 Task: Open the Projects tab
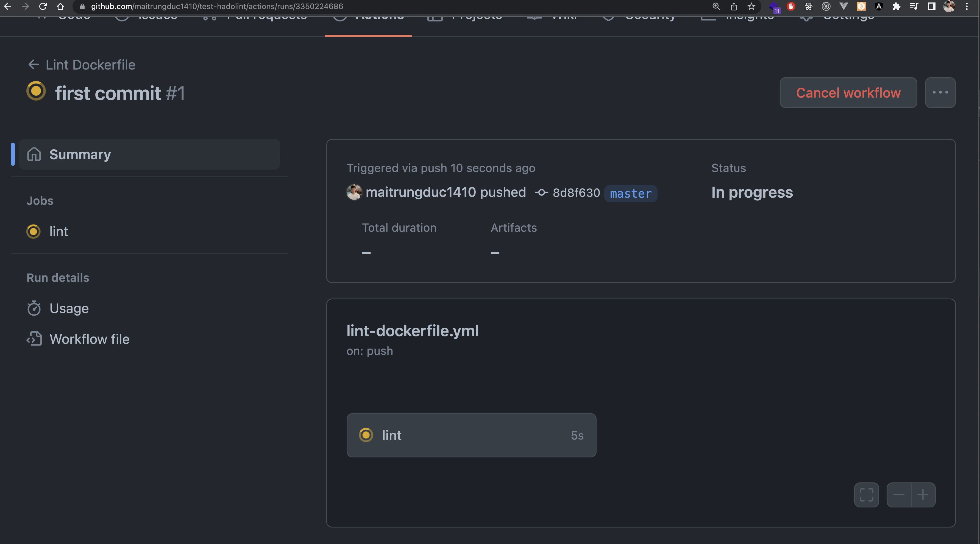point(477,17)
